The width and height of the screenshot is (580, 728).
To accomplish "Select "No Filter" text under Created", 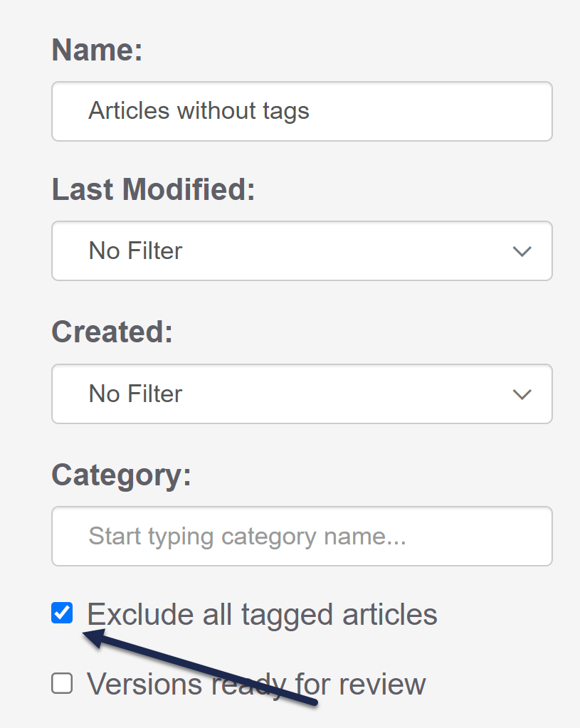I will (135, 394).
